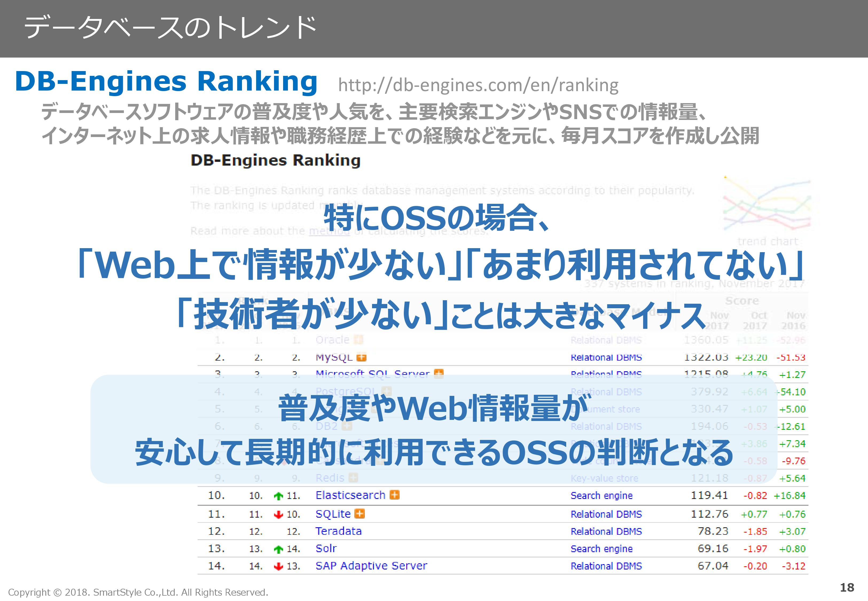
Task: Click the +0.80 yearly change for Solr
Action: (x=792, y=549)
